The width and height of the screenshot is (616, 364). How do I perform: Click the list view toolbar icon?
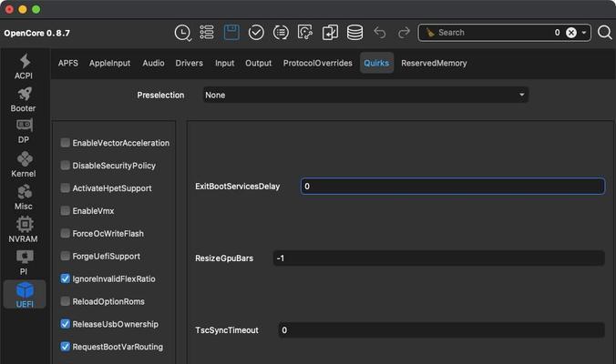click(x=207, y=33)
